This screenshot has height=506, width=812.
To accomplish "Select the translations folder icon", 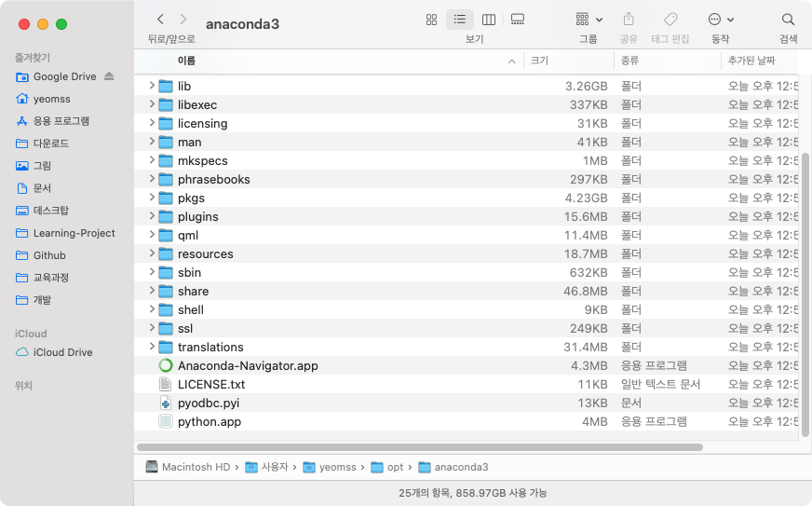I will [166, 348].
